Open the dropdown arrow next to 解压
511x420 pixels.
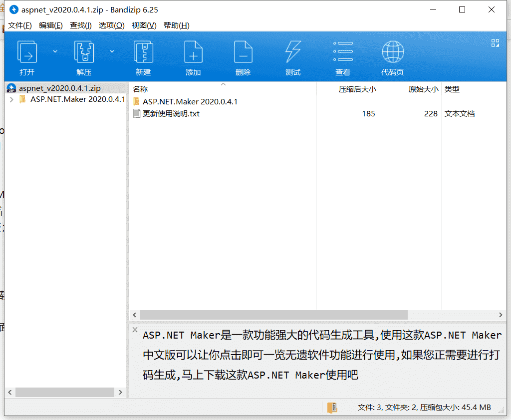[x=112, y=51]
